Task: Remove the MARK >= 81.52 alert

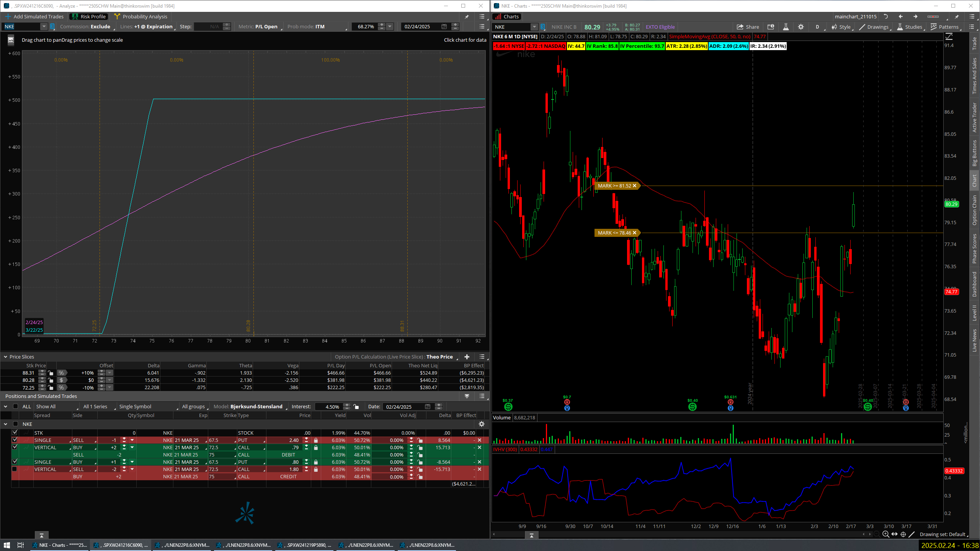Action: click(634, 186)
